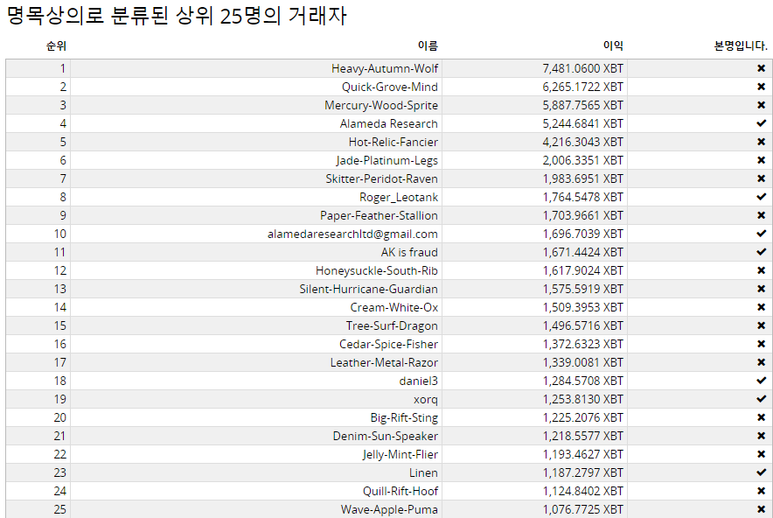Click the checkmark in alamedaresearchltd@gmail.com row
The width and height of the screenshot is (773, 518).
pos(761,234)
